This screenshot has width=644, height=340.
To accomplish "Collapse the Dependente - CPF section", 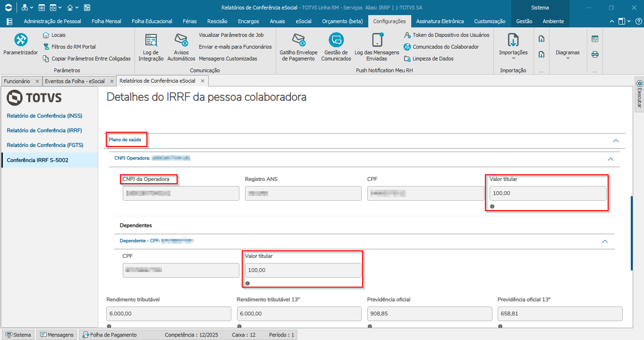I will pos(605,241).
